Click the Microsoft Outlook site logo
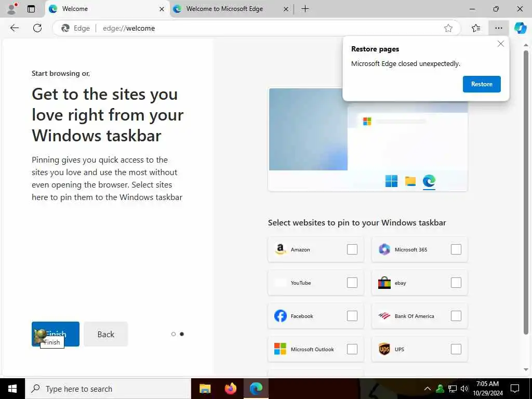532x399 pixels. pyautogui.click(x=280, y=349)
